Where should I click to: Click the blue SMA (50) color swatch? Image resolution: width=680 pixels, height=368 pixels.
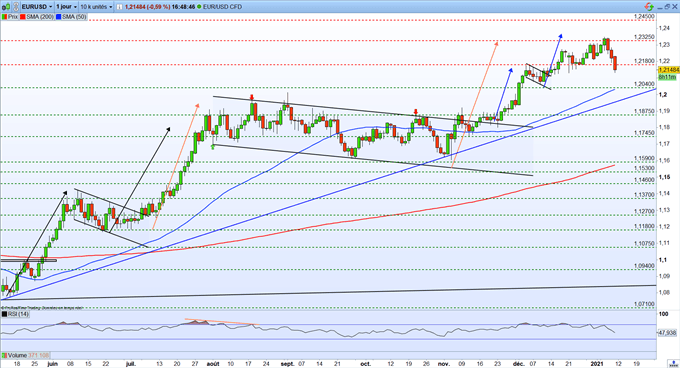(58, 17)
